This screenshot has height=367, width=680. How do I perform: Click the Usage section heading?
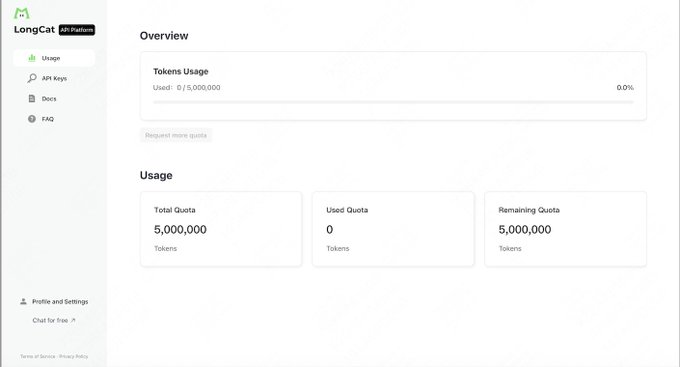pyautogui.click(x=156, y=175)
